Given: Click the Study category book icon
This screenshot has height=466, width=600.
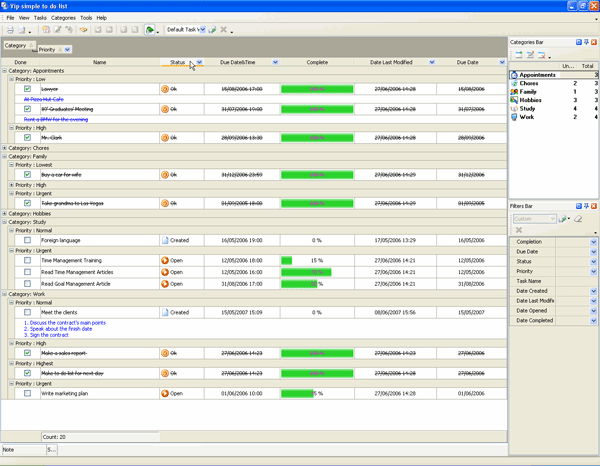Looking at the screenshot, I should pos(515,109).
